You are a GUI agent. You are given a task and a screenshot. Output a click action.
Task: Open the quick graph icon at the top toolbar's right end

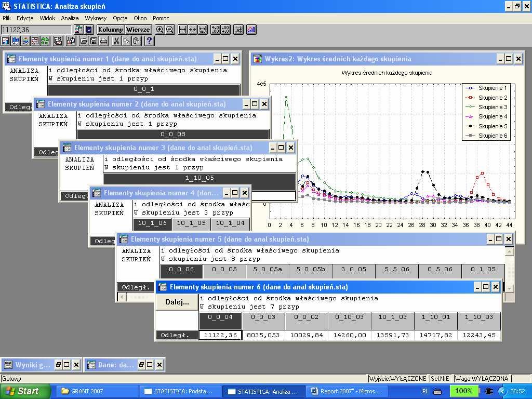pyautogui.click(x=251, y=30)
